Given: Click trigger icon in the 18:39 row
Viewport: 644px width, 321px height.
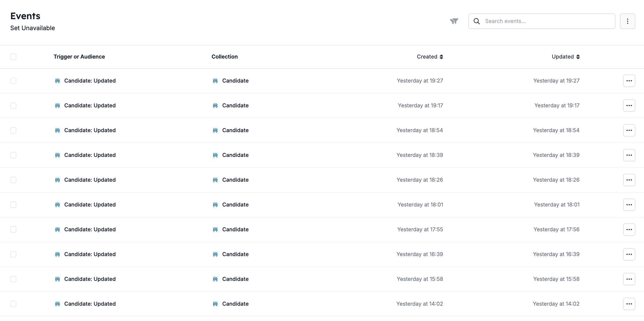Looking at the screenshot, I should 57,155.
